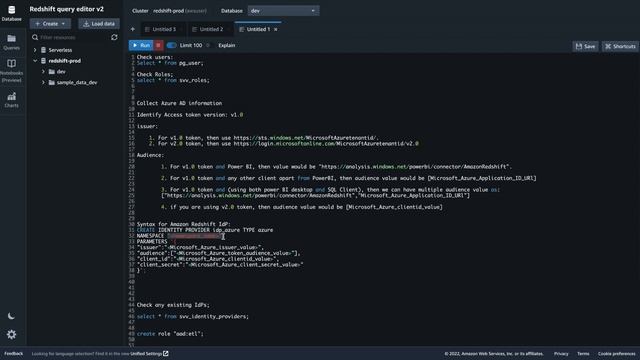
Task: Open the Shortcuts panel
Action: [620, 47]
